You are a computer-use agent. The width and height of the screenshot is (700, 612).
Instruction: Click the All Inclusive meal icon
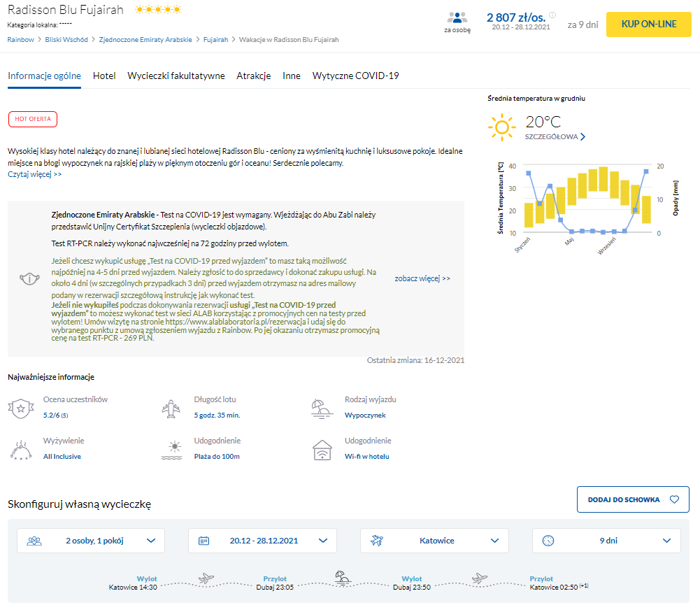point(20,450)
